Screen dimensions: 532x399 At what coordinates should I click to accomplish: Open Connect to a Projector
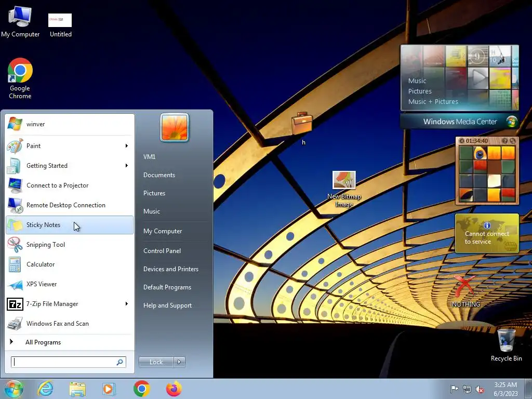[70, 185]
